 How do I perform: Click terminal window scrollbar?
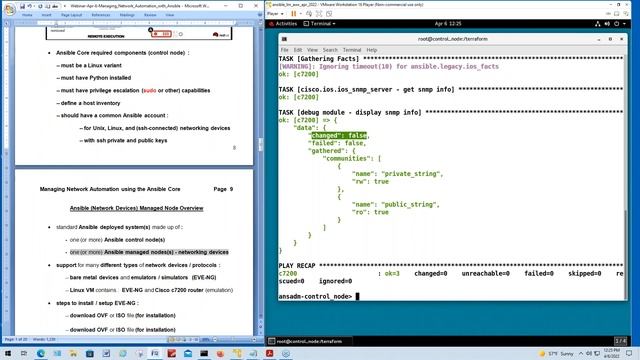[x=625, y=254]
